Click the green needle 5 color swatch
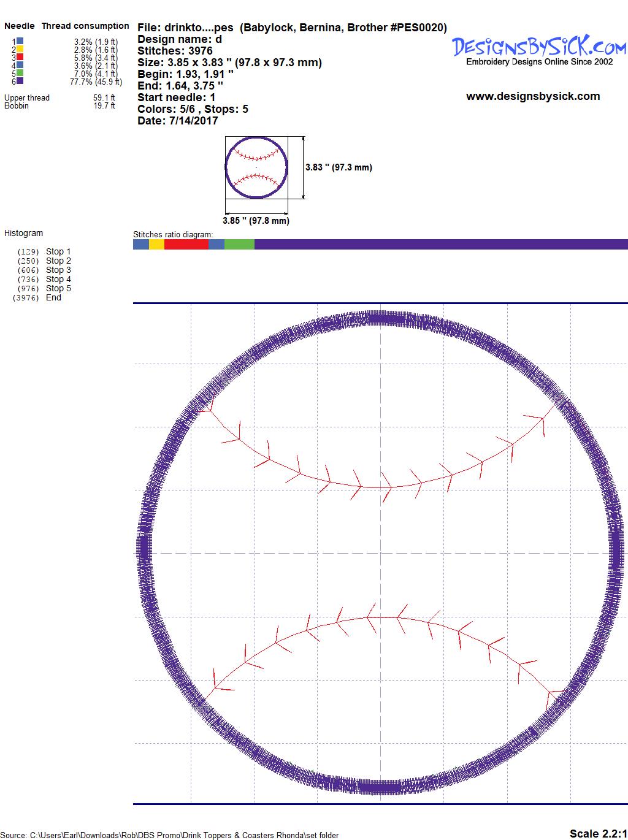This screenshot has width=628, height=840. click(x=20, y=73)
